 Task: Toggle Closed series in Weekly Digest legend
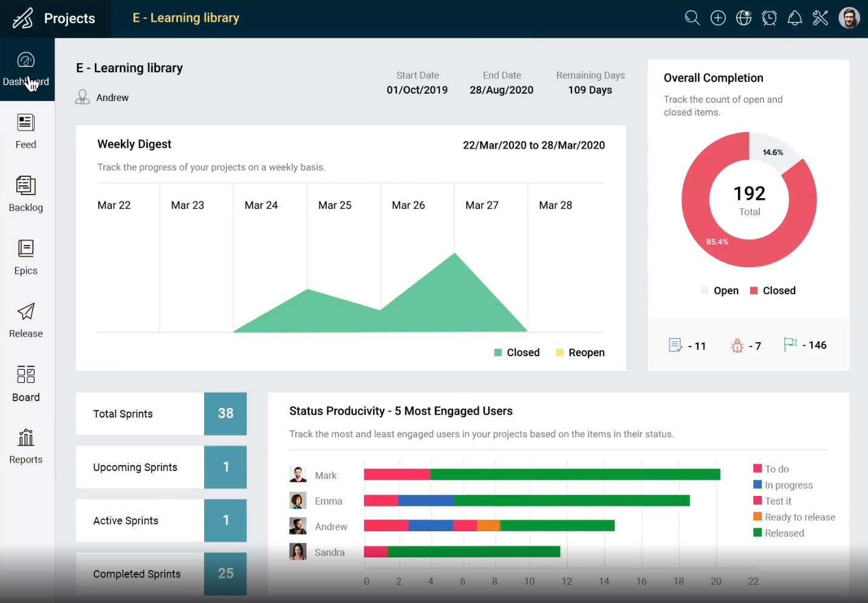(x=516, y=353)
